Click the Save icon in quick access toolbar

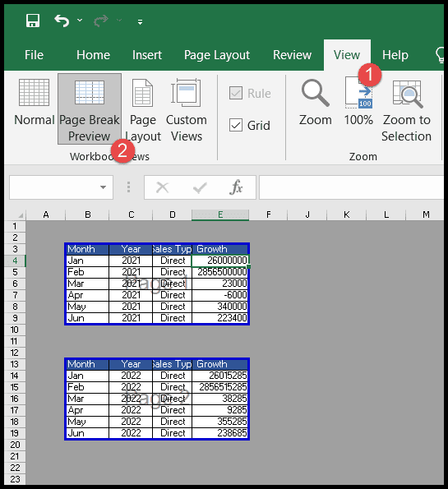click(33, 21)
